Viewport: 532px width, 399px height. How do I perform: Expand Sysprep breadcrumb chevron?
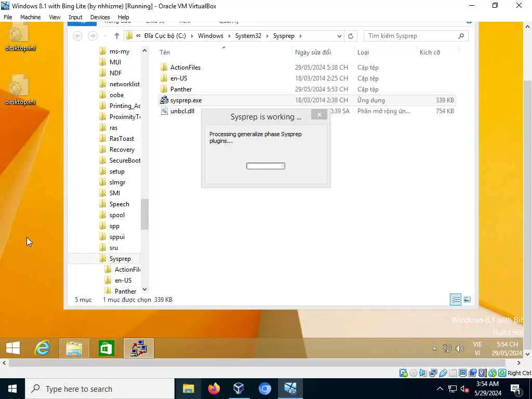pyautogui.click(x=300, y=36)
